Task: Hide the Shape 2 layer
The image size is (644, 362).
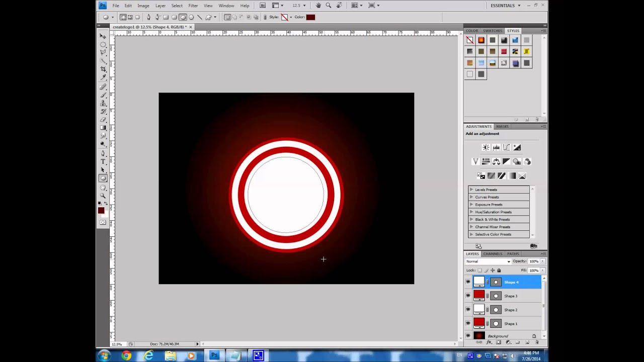Action: pos(468,310)
